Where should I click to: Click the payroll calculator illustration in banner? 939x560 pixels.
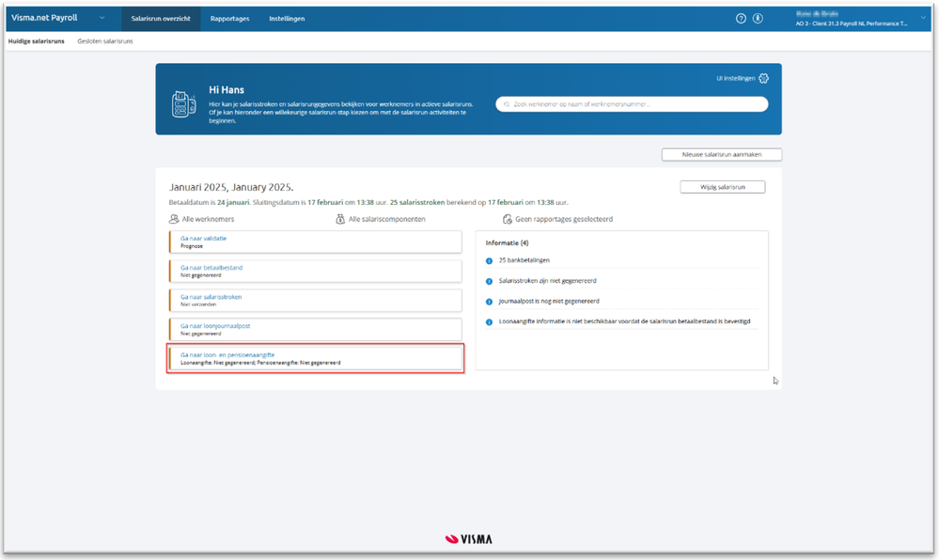pos(183,104)
